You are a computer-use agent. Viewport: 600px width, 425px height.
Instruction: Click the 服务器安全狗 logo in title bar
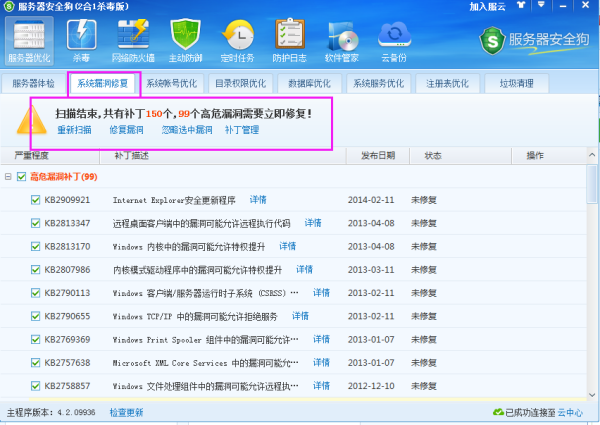tap(9, 6)
